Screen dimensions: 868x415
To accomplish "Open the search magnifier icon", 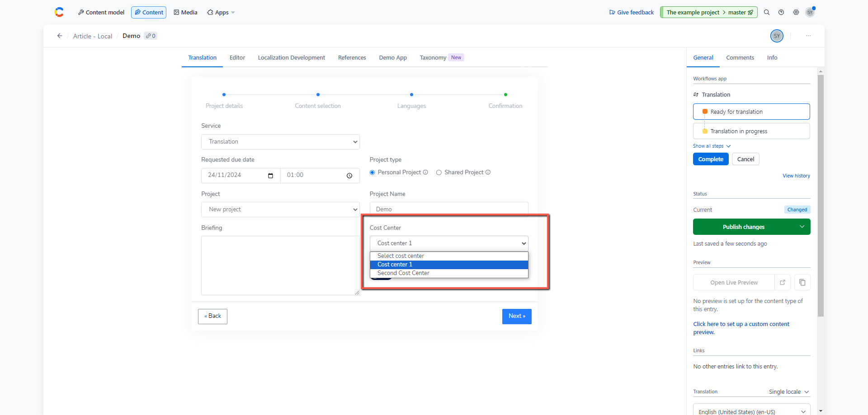I will tap(767, 12).
